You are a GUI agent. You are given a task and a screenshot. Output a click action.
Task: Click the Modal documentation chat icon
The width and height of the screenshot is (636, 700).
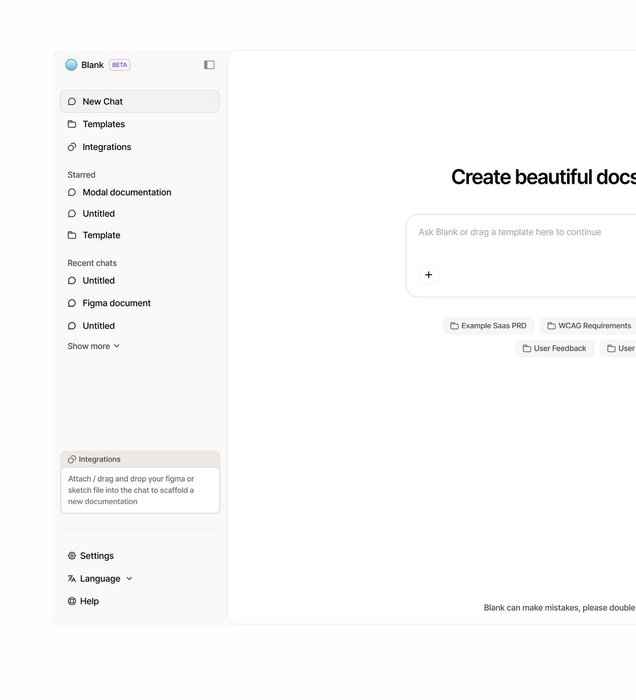coord(72,192)
